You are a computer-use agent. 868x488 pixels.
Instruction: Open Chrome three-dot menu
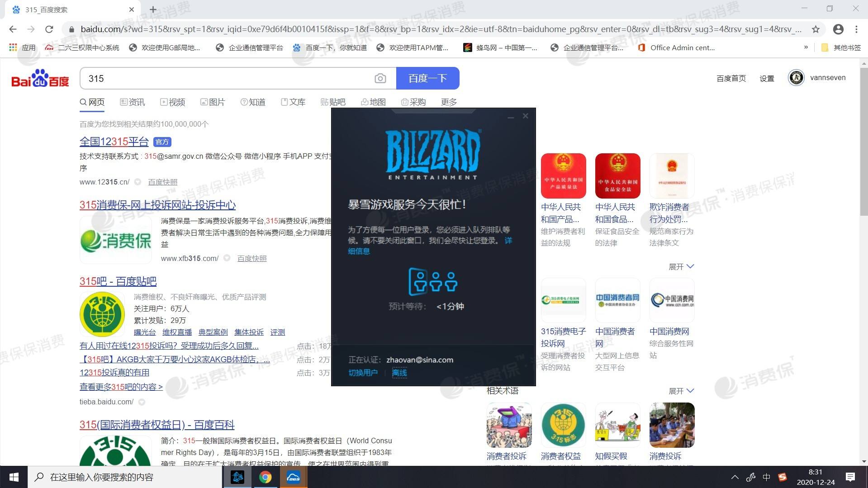(856, 29)
